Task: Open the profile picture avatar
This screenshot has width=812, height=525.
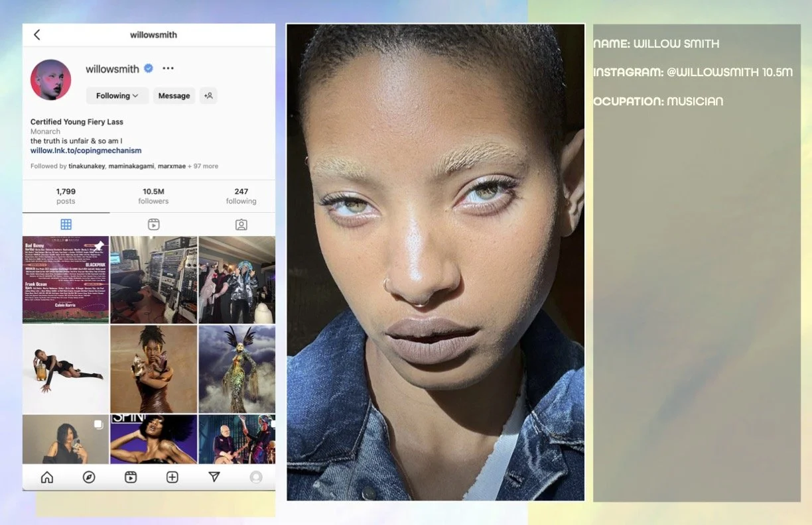Action: click(50, 80)
